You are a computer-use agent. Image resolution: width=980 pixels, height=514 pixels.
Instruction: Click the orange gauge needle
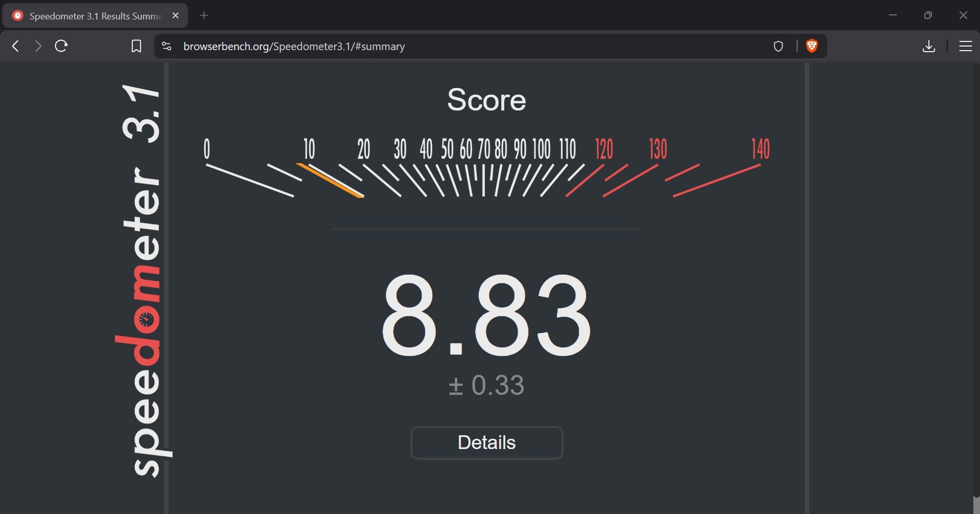pos(330,180)
